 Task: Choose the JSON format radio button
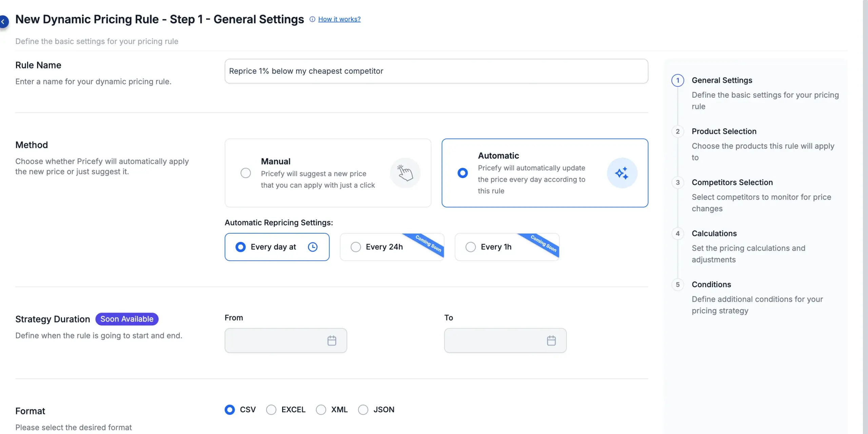[363, 410]
